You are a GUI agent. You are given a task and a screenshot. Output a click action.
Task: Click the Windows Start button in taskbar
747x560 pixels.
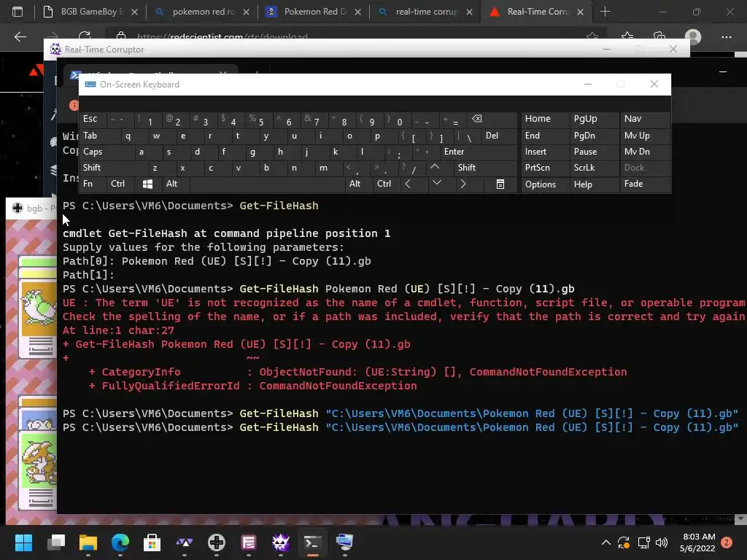click(x=23, y=542)
